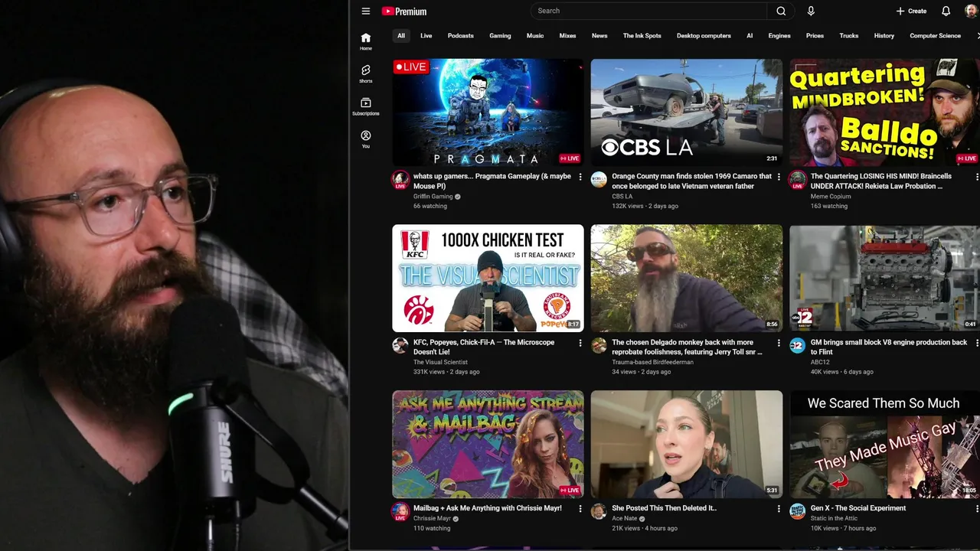Open ABC12 channel avatar

(798, 345)
